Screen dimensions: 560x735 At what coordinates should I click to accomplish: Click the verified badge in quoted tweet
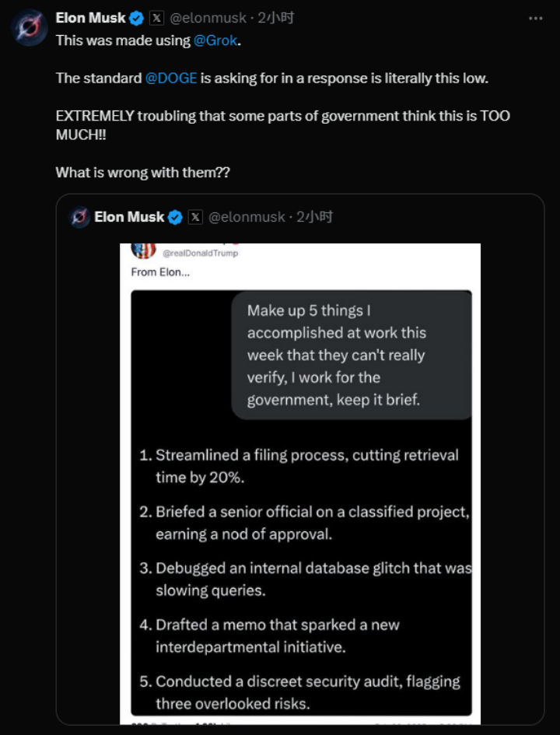click(x=176, y=217)
